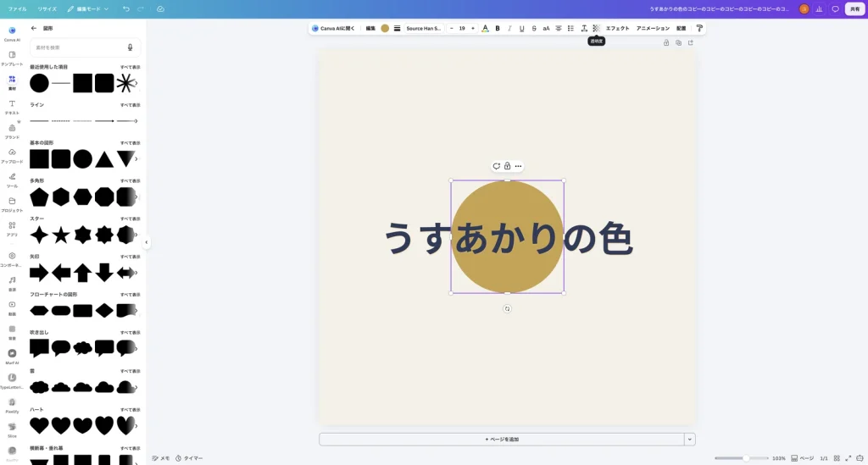Click the gold fill color swatch
868x465 pixels.
coord(385,28)
